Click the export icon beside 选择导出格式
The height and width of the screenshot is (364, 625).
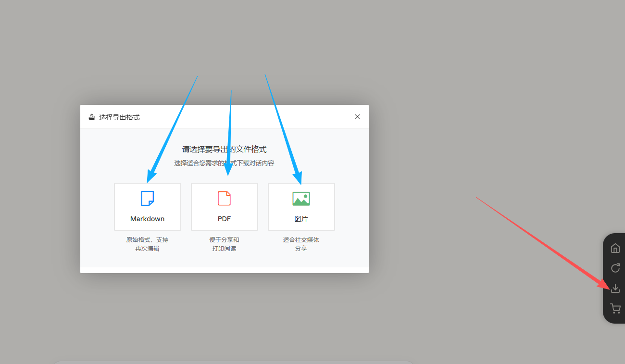91,116
